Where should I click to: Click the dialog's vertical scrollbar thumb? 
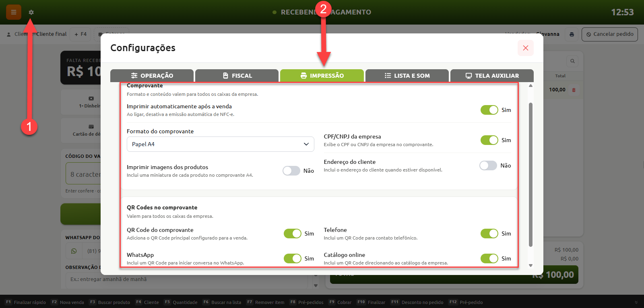[x=530, y=175]
